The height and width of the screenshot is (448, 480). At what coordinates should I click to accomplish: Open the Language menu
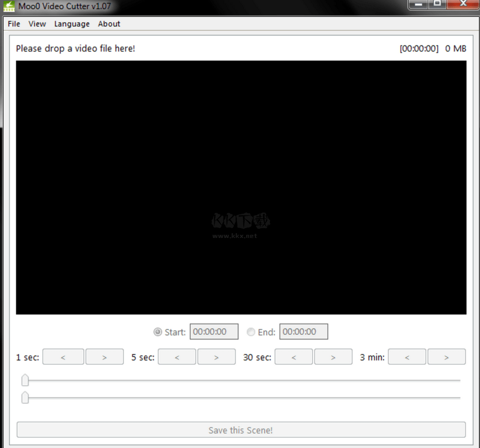(x=72, y=24)
